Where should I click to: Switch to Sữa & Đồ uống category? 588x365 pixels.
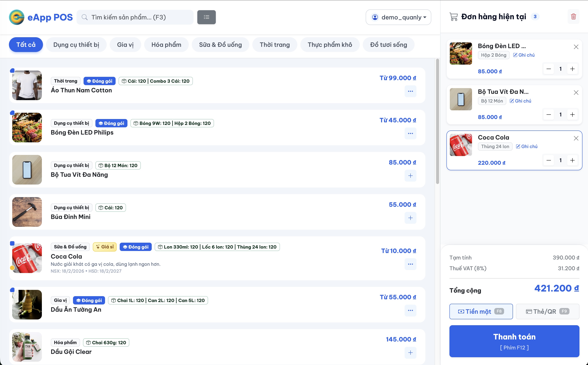[220, 45]
